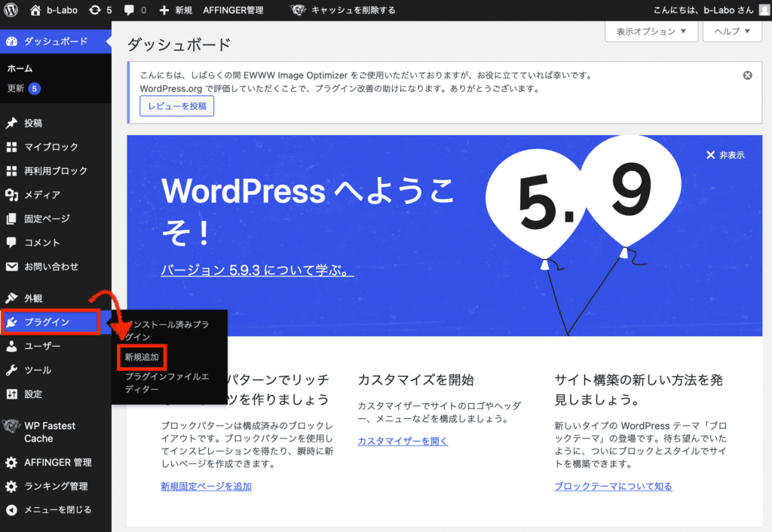772x532 pixels.
Task: Click the gear icon for AFFINGER 管理
Action: [11, 462]
